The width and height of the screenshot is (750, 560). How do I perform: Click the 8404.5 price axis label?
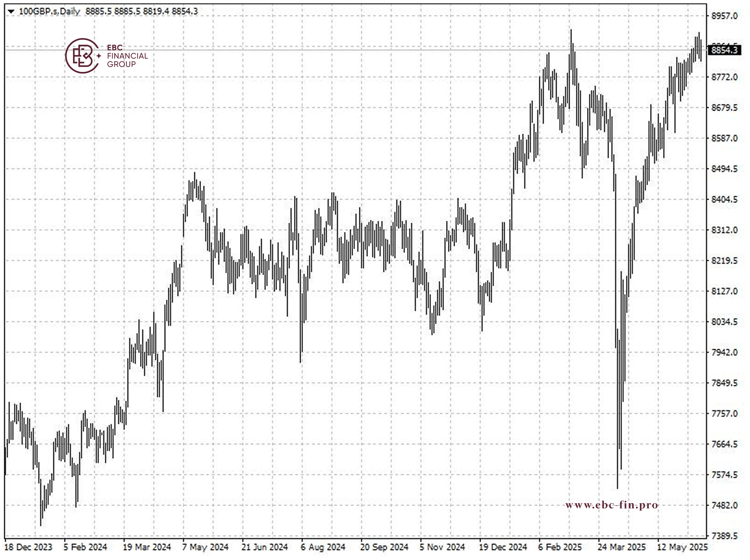725,199
